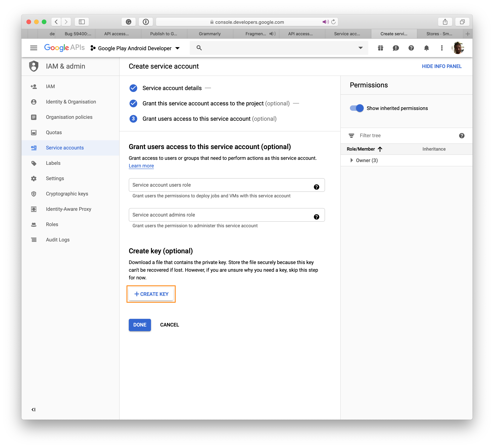Click the Audit Logs icon in sidebar

[34, 240]
